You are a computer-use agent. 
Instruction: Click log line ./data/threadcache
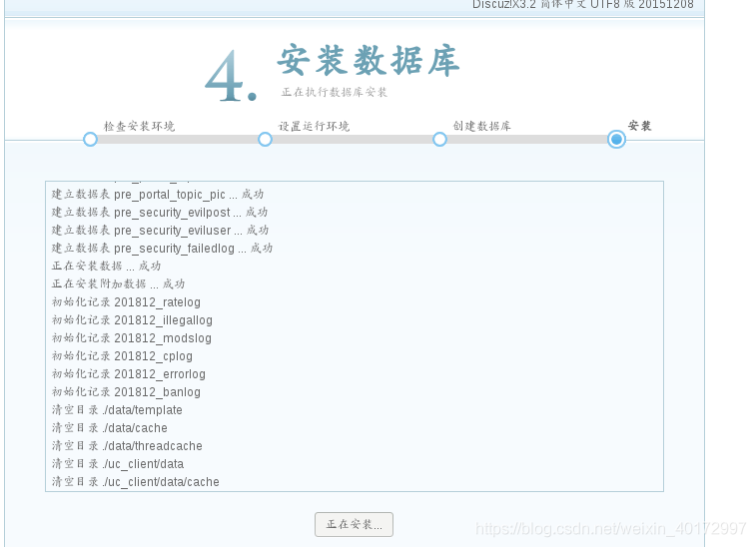127,446
